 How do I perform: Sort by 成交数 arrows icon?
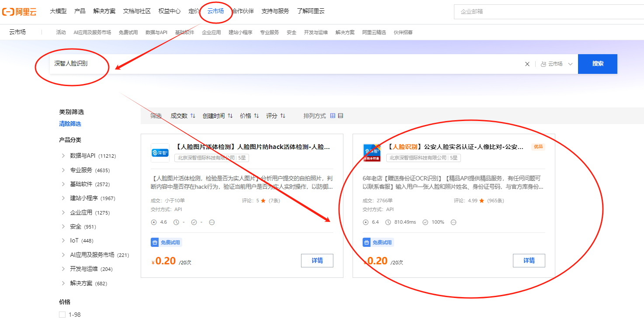tap(193, 116)
